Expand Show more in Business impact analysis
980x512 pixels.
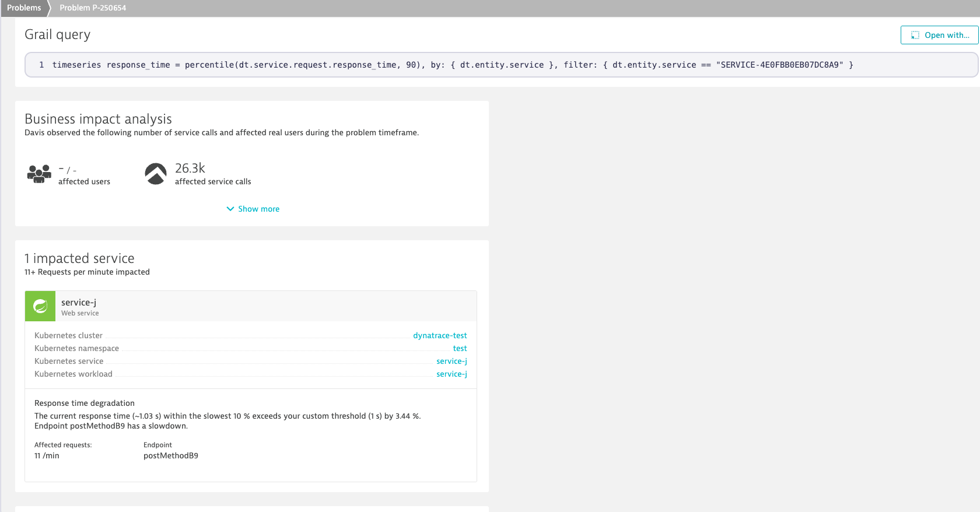253,209
